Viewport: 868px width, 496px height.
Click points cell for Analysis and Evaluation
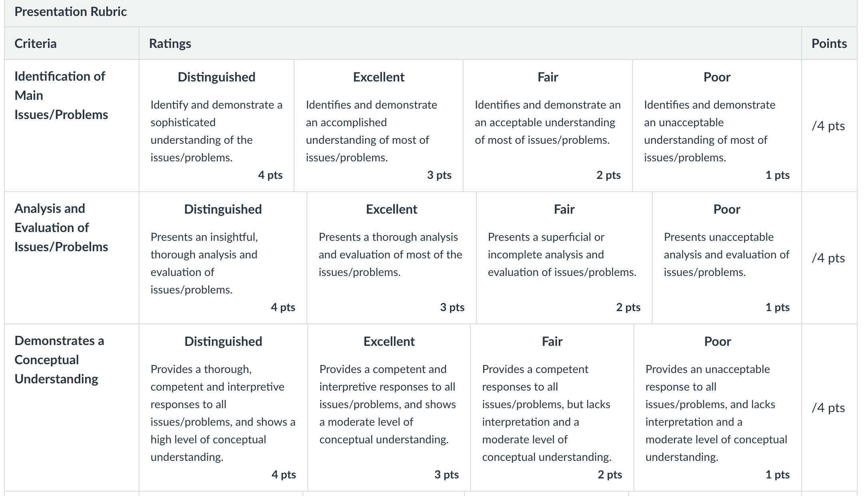(829, 258)
